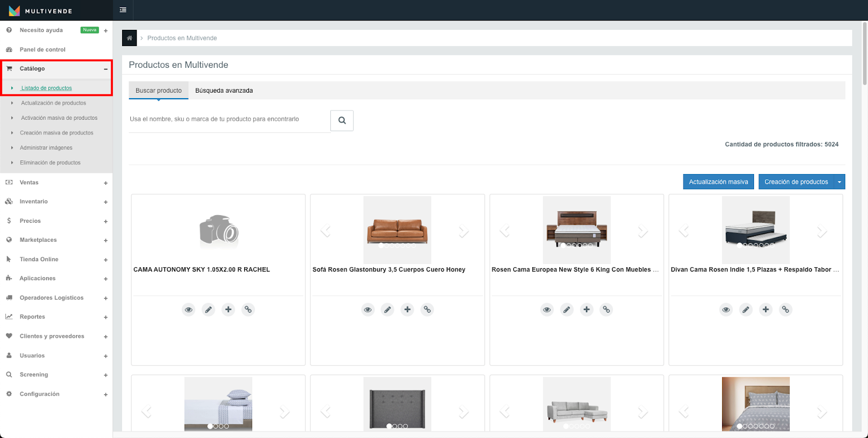Click link icon on Sofá Rosen Glastonbury card
The height and width of the screenshot is (438, 868).
[427, 310]
